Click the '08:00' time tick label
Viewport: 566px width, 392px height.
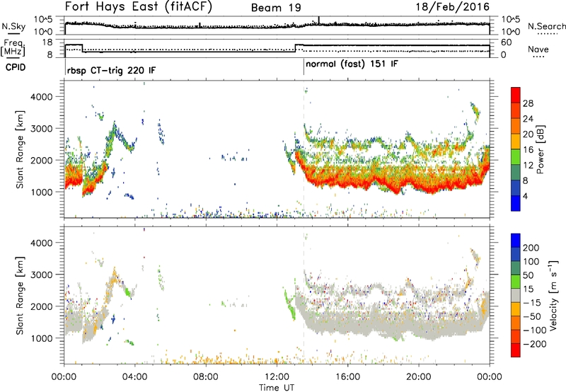point(206,377)
